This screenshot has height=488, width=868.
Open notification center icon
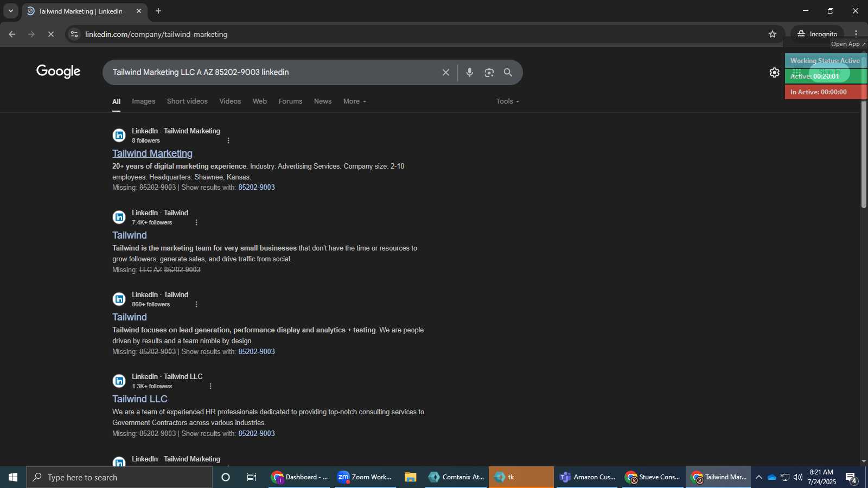[x=851, y=478]
